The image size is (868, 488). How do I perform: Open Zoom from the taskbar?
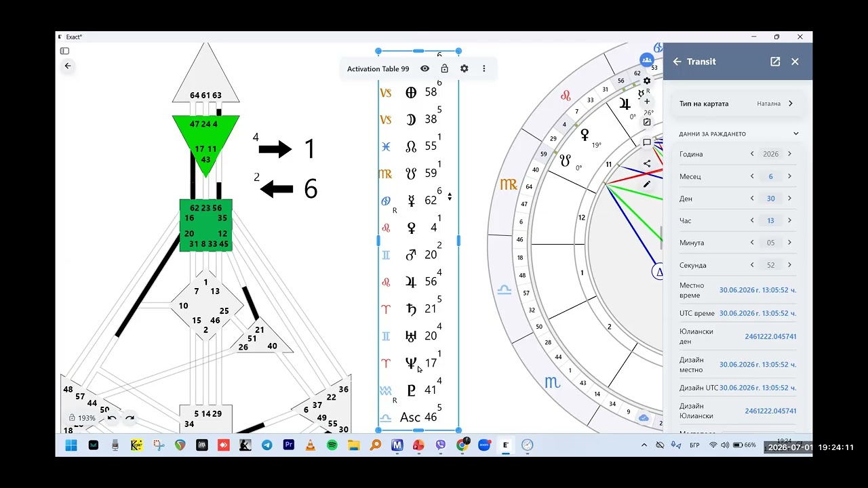484,445
